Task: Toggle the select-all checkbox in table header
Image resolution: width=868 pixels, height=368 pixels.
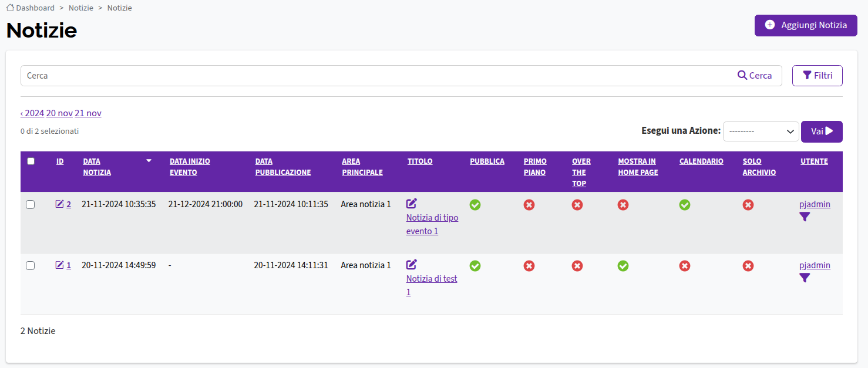Action: click(31, 161)
